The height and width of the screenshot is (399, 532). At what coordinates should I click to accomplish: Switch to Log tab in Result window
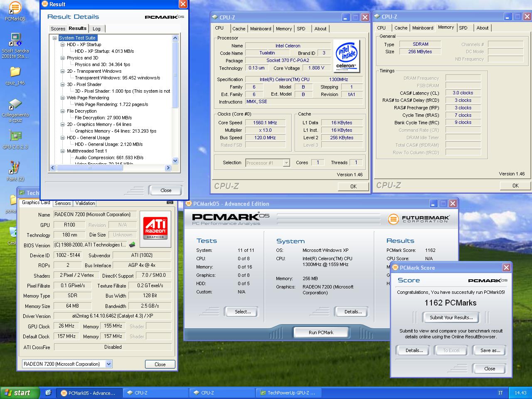point(96,29)
